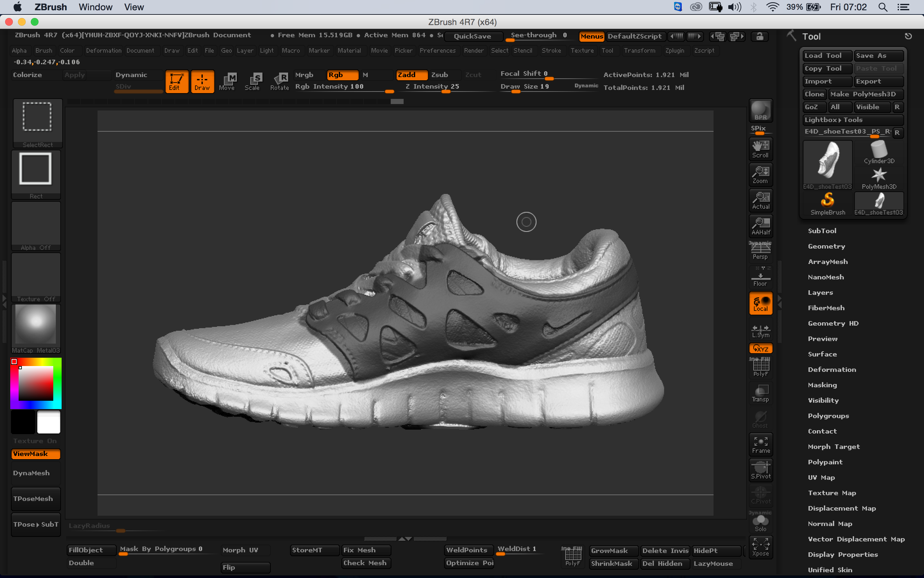
Task: Expand the Geometry section
Action: coord(827,246)
